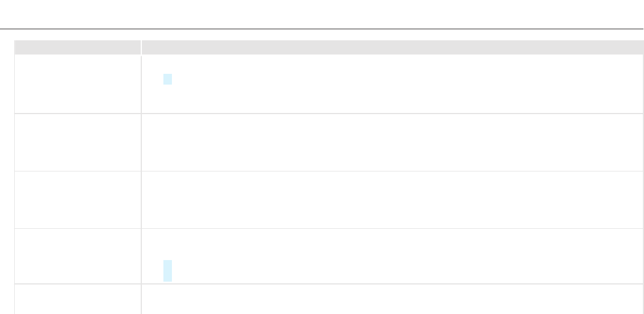Select the second row's wide right cell

392,142
